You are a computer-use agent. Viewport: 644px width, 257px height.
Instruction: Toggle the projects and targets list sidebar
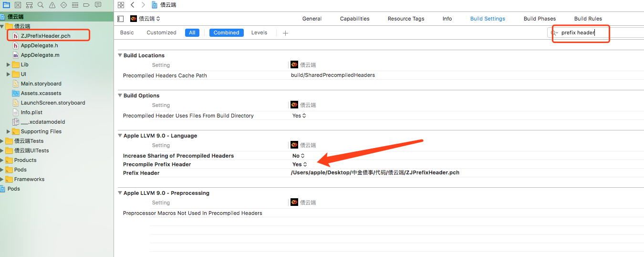(x=120, y=19)
